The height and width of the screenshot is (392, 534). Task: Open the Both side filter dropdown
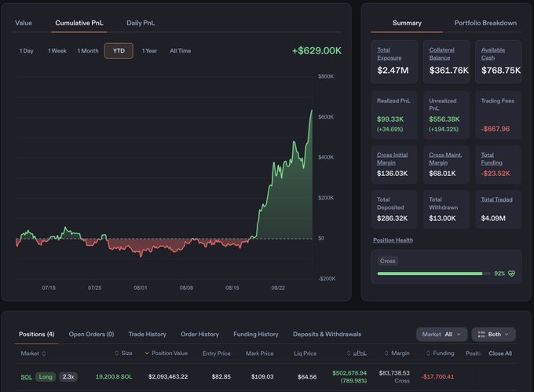(x=493, y=335)
